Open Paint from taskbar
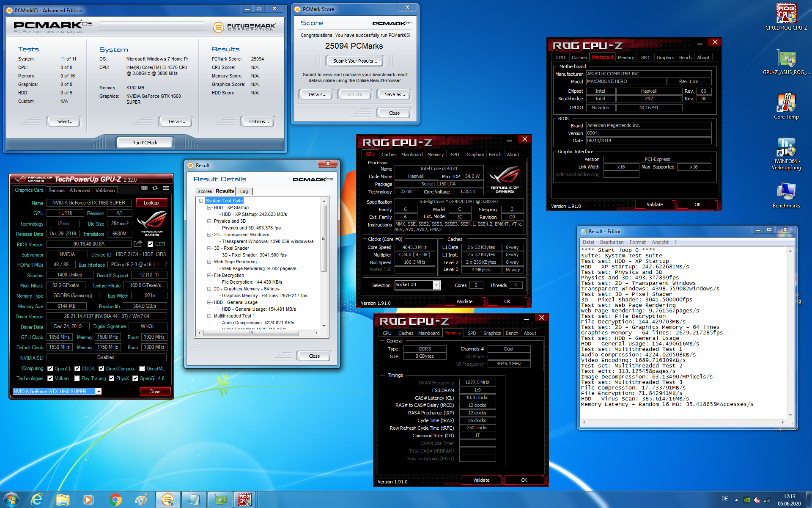 (141, 500)
